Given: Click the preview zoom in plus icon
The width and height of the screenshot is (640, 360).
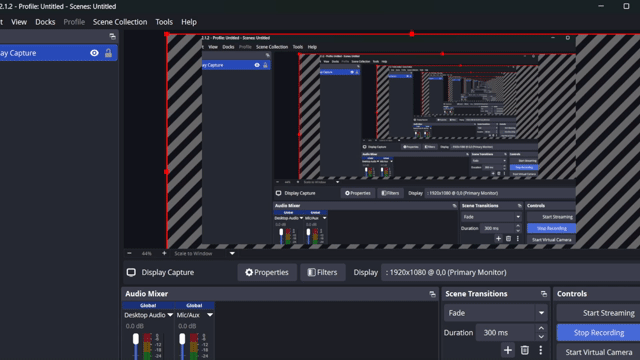Looking at the screenshot, I should [x=164, y=253].
